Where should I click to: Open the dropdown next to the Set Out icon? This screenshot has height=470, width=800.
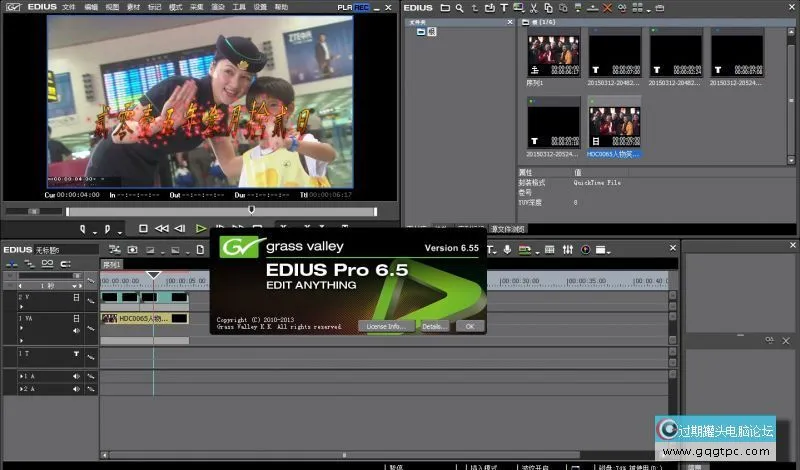pos(120,232)
